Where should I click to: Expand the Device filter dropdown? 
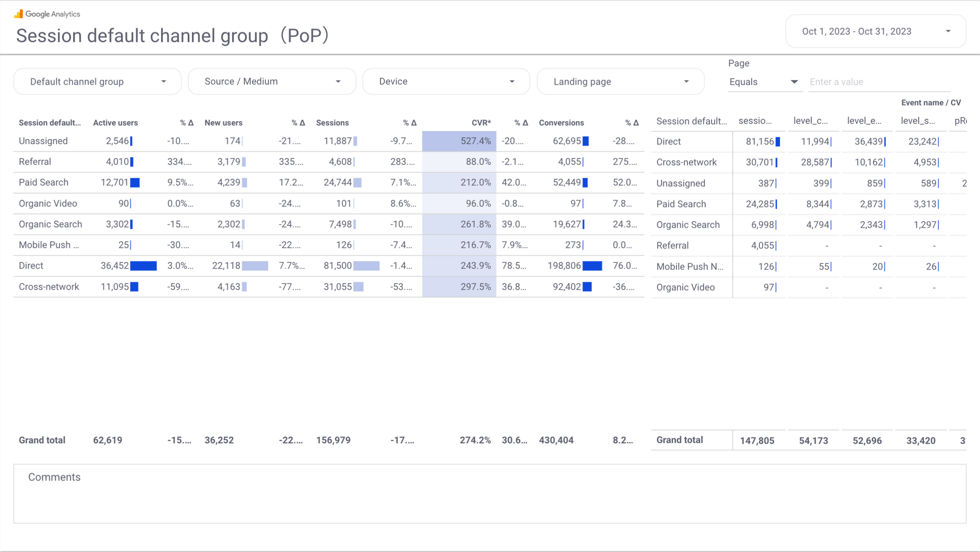point(446,82)
